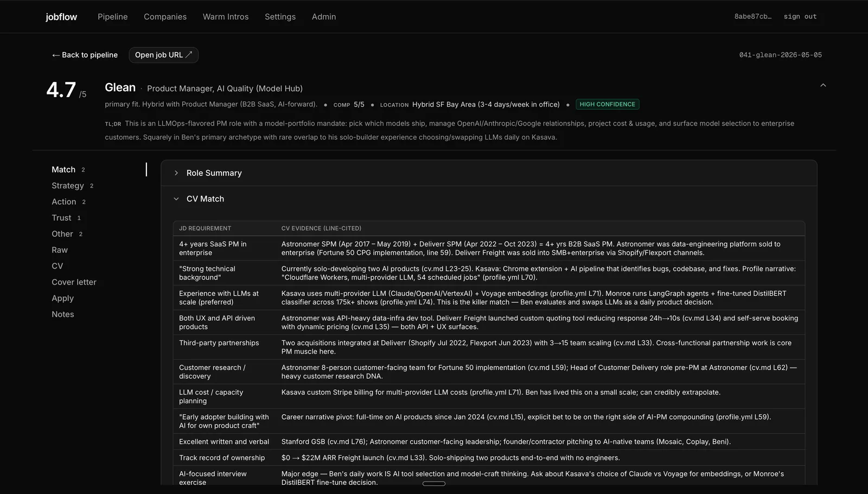This screenshot has height=494, width=868.
Task: Open the CV sidebar tab
Action: [58, 266]
